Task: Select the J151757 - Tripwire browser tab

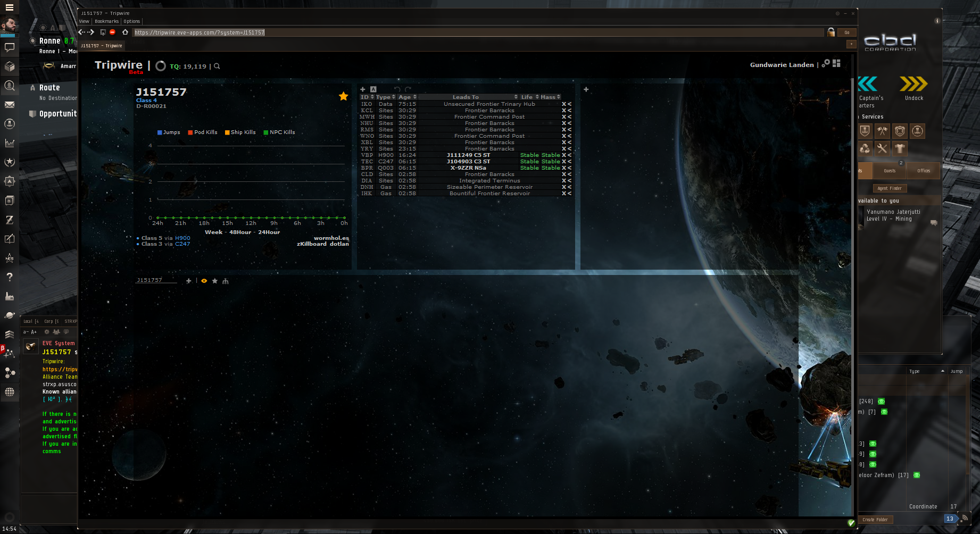Action: coord(102,46)
